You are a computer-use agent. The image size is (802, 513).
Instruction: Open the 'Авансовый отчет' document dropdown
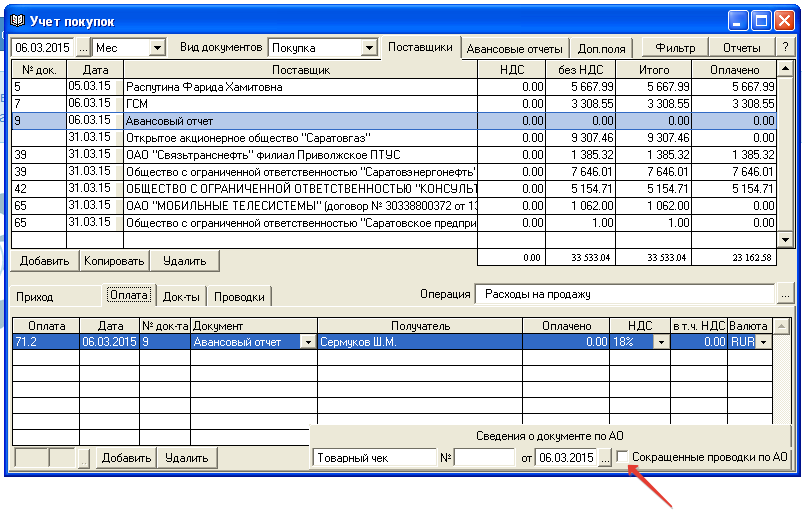[x=306, y=342]
